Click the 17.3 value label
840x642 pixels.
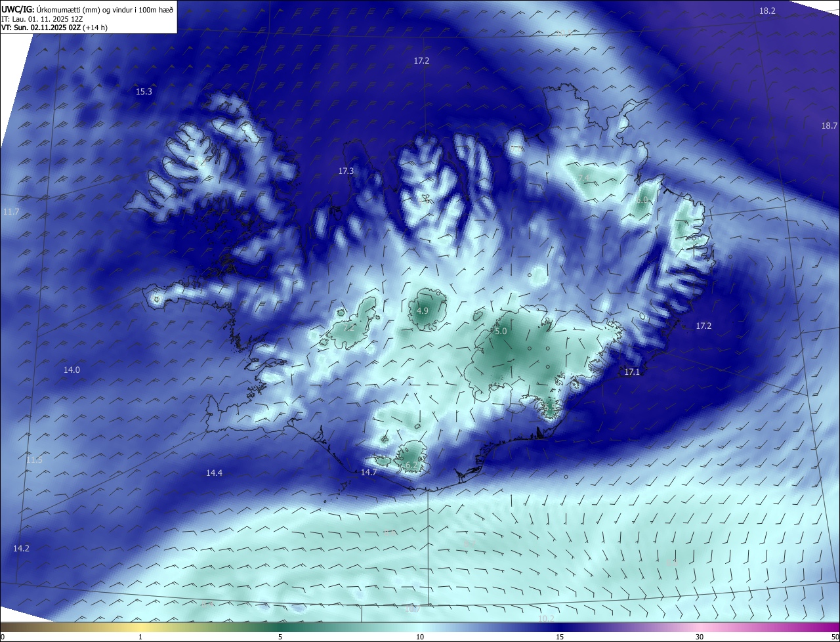click(346, 171)
